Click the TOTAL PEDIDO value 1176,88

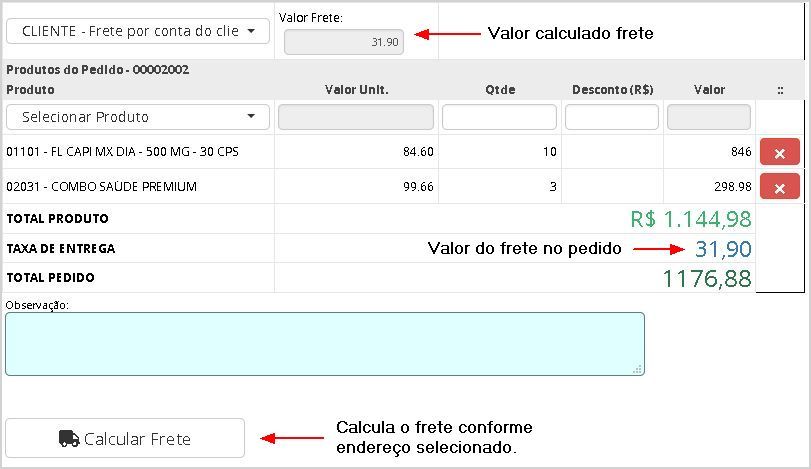coord(707,278)
